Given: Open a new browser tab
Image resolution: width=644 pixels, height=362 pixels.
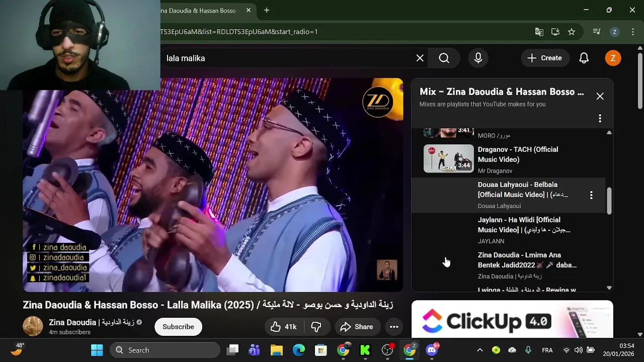Looking at the screenshot, I should pyautogui.click(x=267, y=10).
